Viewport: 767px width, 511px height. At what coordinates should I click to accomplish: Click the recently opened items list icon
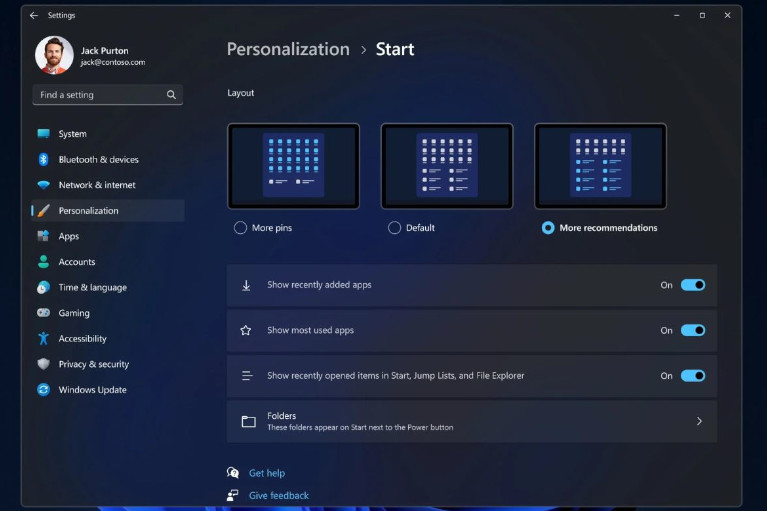click(247, 376)
